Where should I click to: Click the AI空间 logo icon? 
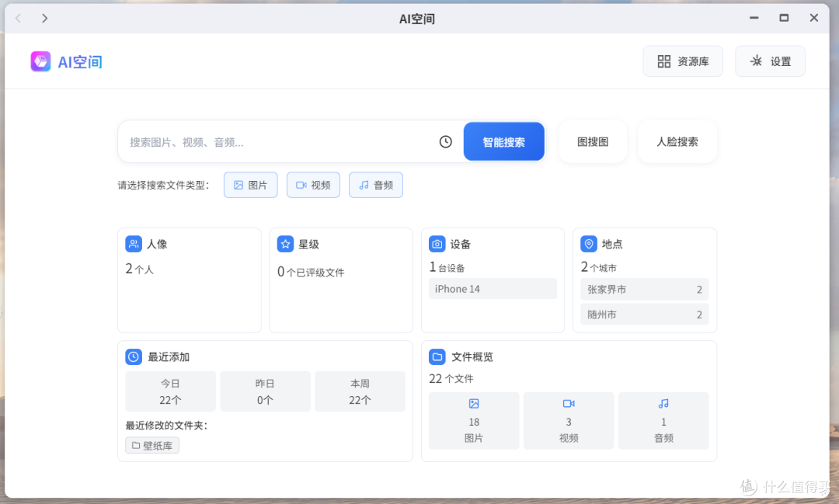click(40, 61)
